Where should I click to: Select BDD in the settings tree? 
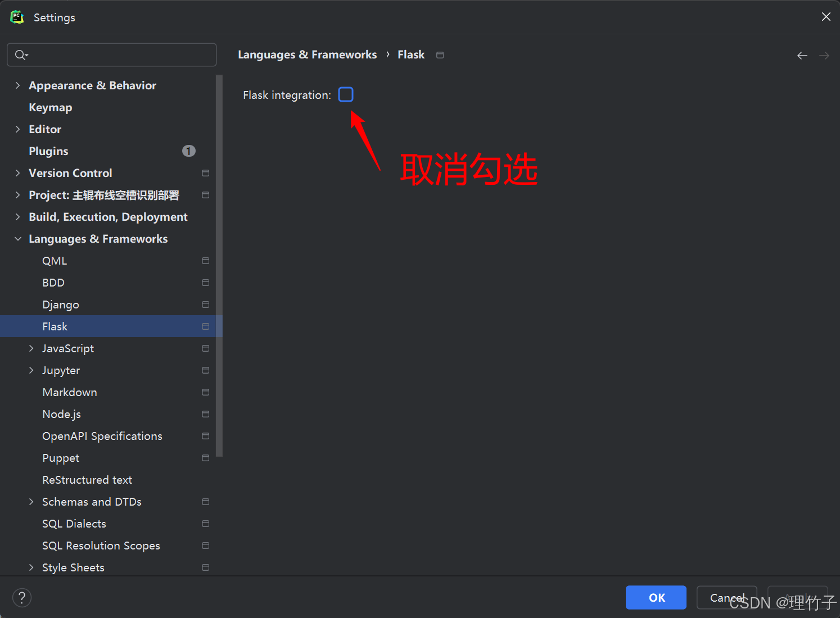(53, 283)
